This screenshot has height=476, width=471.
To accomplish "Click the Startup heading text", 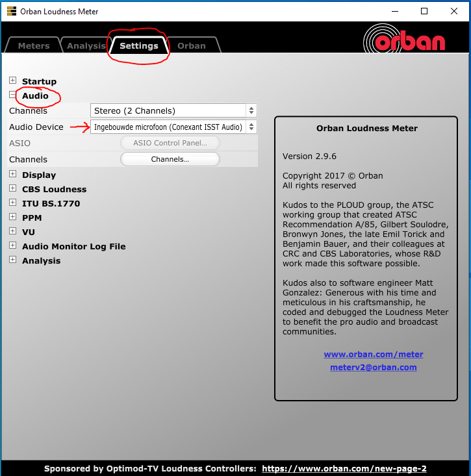I will pyautogui.click(x=39, y=81).
